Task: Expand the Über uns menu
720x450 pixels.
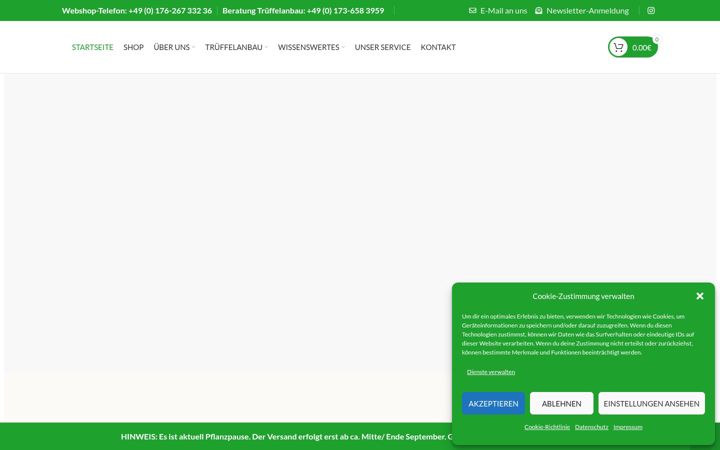Action: (174, 47)
